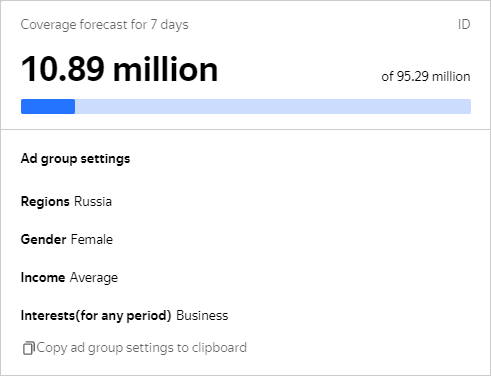Click '7 days' in the forecast title
The image size is (491, 376).
169,24
